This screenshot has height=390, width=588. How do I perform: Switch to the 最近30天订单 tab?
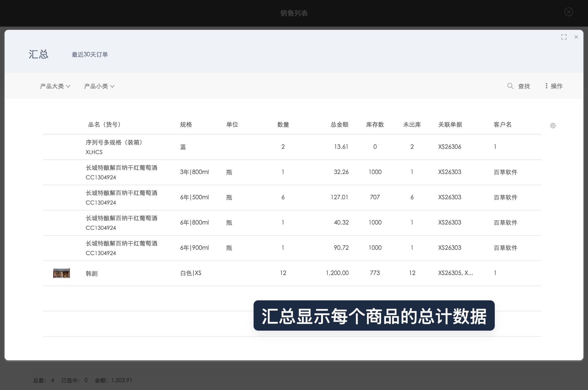tap(90, 55)
